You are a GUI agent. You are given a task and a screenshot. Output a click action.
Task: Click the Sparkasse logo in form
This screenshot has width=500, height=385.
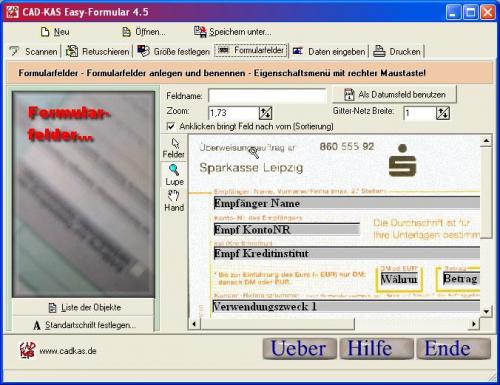click(x=402, y=160)
